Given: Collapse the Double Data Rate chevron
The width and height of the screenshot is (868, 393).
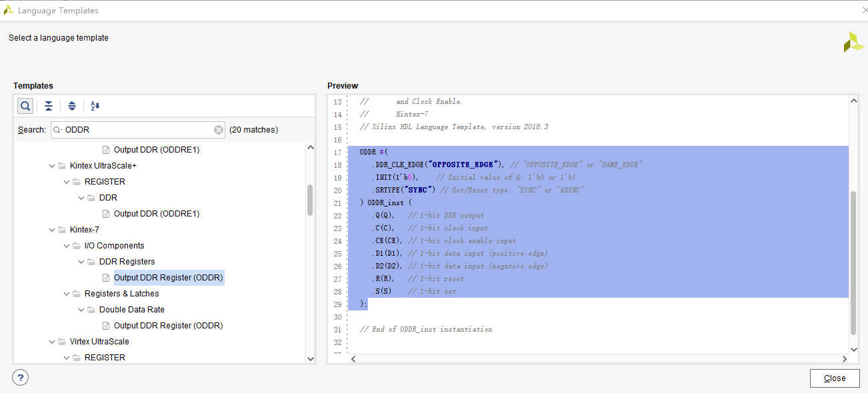Looking at the screenshot, I should coord(81,310).
